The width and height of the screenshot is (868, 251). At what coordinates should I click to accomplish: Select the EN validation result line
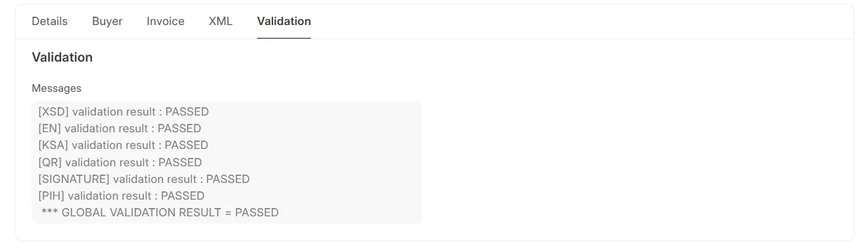(120, 128)
